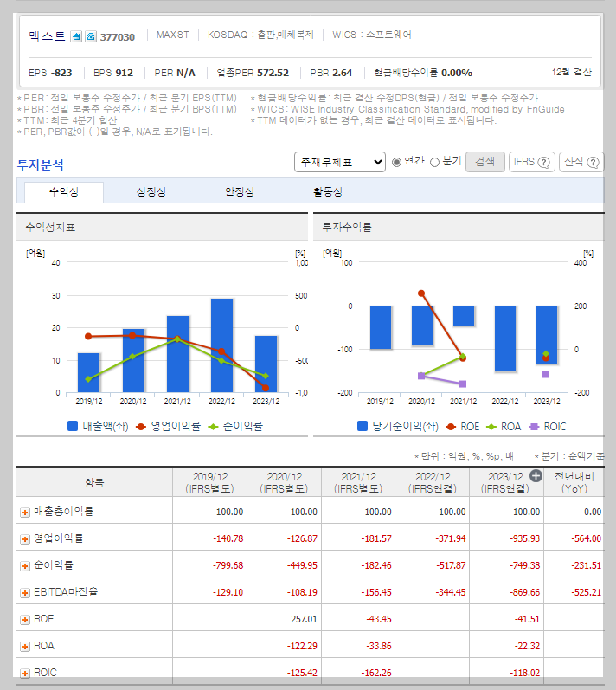Switch to the 성장성 tab
This screenshot has width=616, height=690.
151,192
